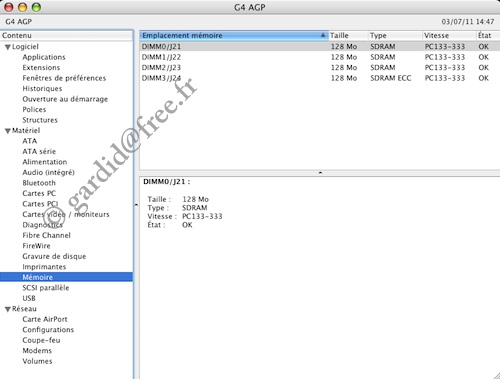
Task: Toggle sort direction arrow in Emplacement header
Action: pos(323,35)
